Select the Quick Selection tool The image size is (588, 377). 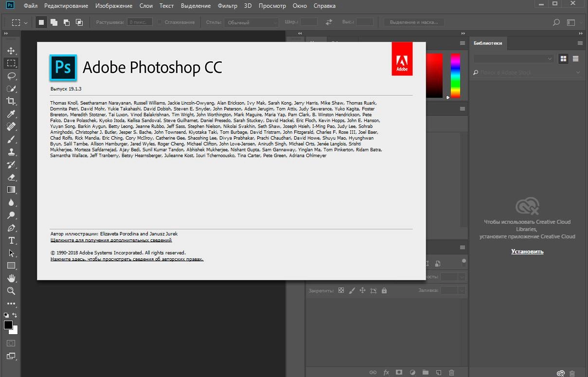(11, 89)
